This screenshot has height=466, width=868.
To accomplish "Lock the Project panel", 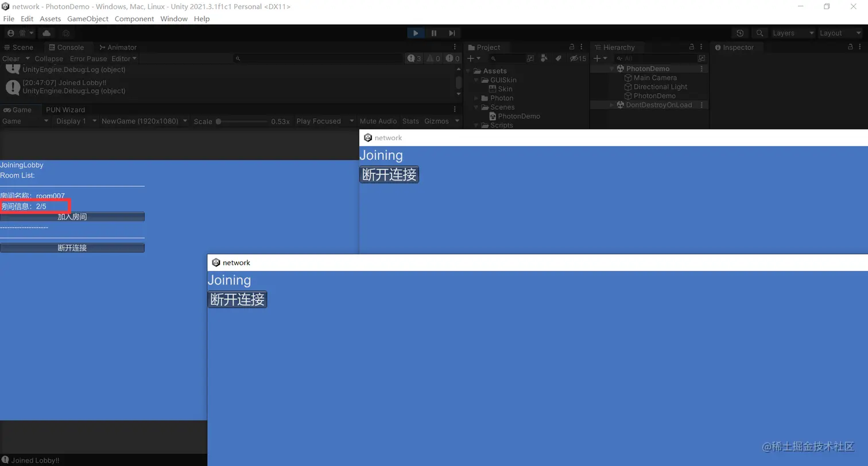I will coord(572,47).
